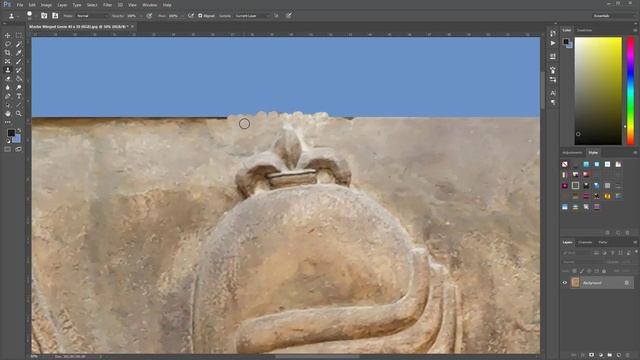Toggle lock transparent pixels in Layers panel
The width and height of the screenshot is (640, 360).
click(575, 271)
